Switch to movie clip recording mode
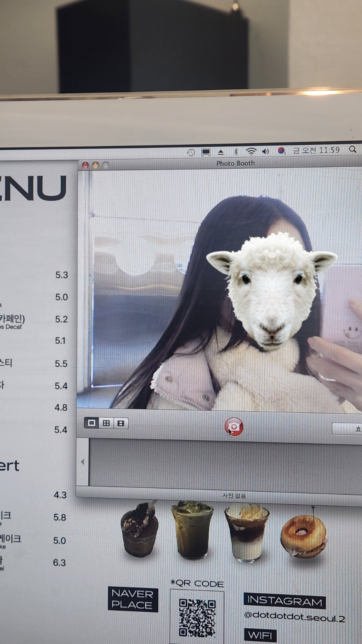 [121, 423]
